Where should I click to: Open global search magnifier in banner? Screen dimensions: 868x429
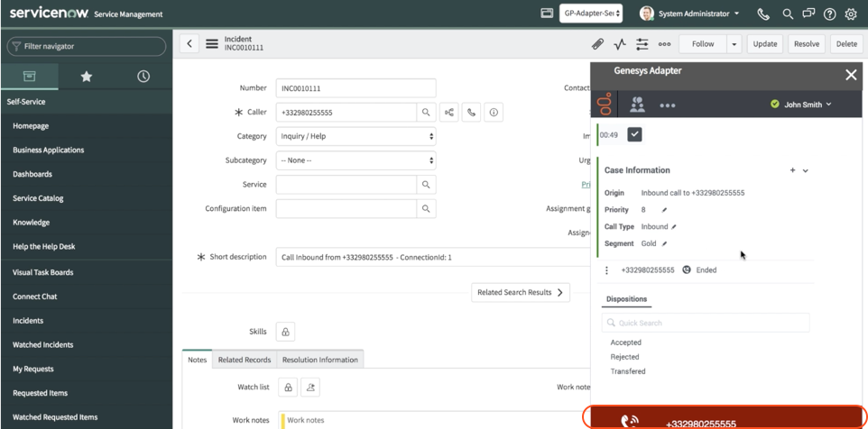click(x=787, y=14)
